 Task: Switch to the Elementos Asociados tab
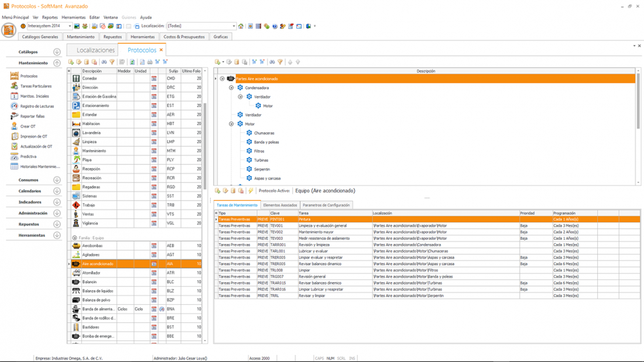(280, 205)
